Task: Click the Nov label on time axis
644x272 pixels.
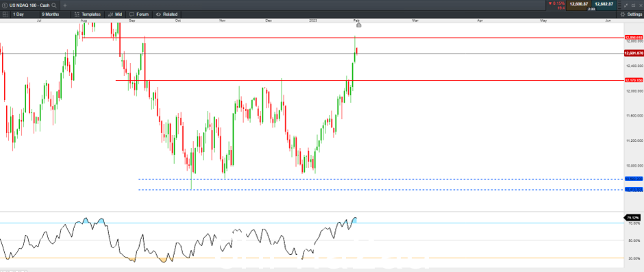Action: [223, 20]
